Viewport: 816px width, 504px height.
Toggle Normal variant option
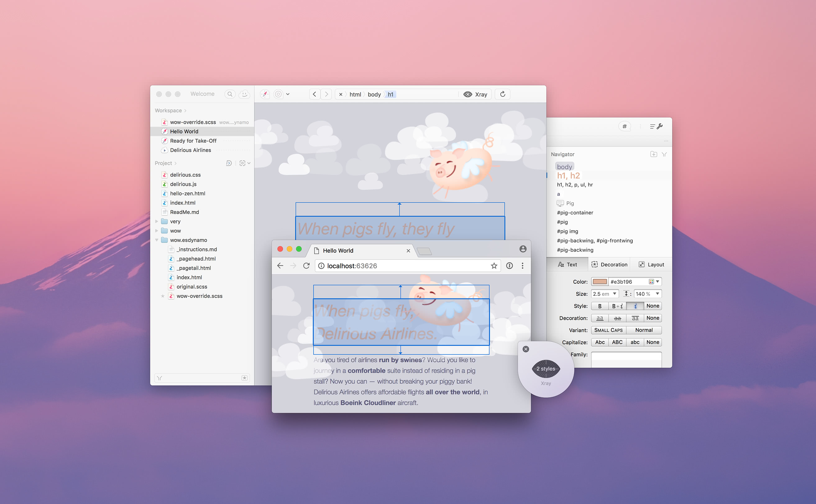point(644,330)
